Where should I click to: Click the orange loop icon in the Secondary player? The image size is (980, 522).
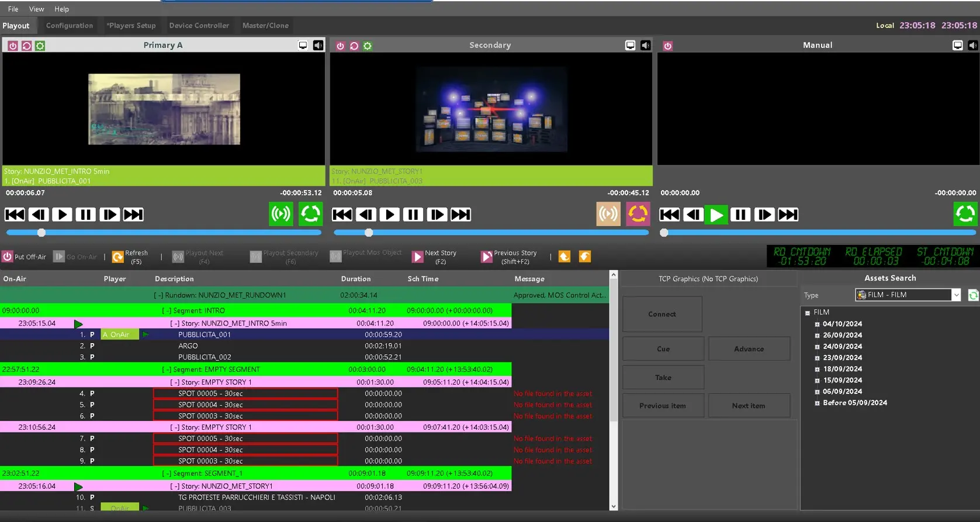click(x=638, y=214)
